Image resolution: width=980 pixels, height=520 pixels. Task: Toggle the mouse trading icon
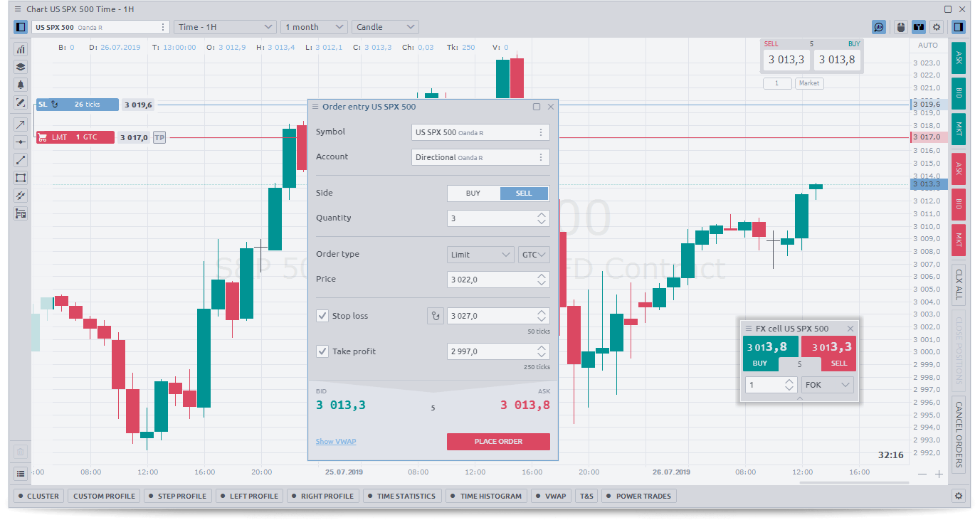coord(900,27)
